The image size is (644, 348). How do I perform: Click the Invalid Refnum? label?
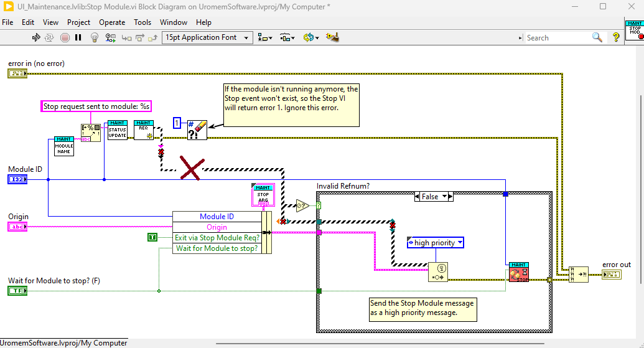[x=343, y=186]
